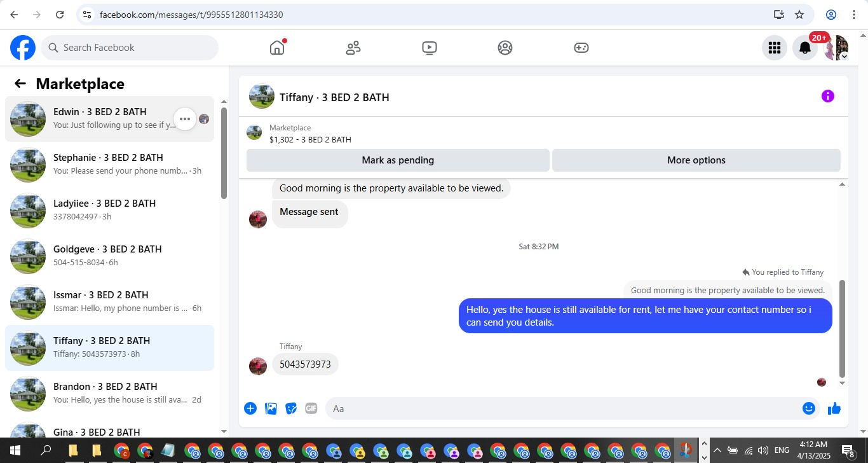The height and width of the screenshot is (463, 868).
Task: Click the conversation list scrollbar
Action: tap(224, 153)
